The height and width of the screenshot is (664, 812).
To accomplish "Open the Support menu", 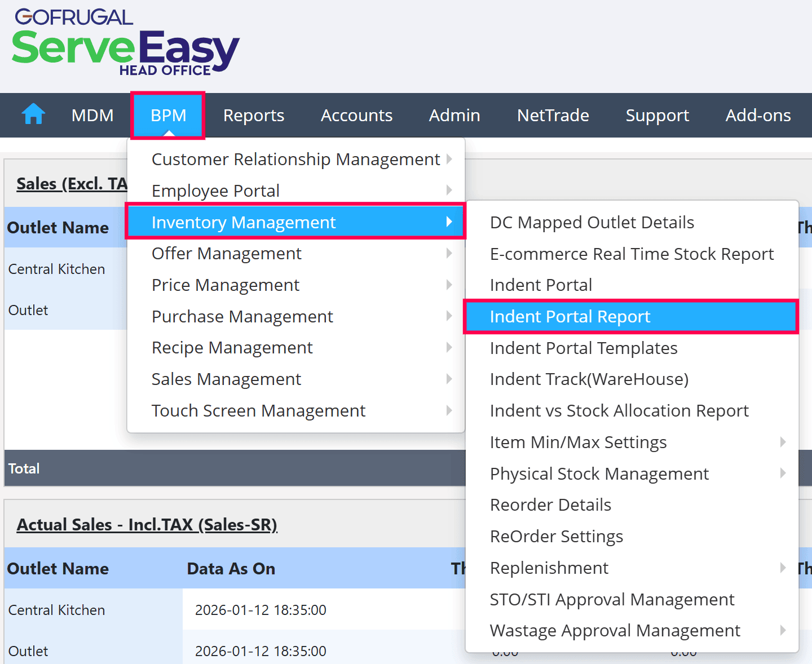I will [657, 115].
